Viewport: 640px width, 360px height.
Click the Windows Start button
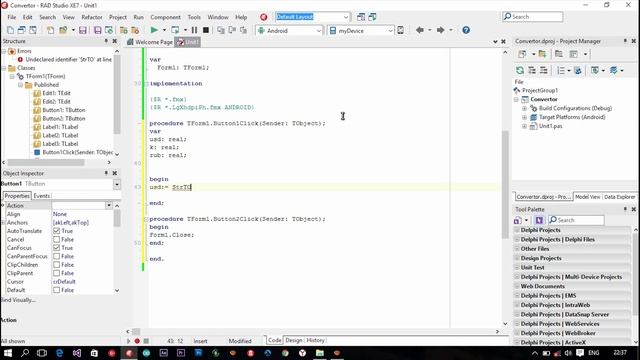click(x=8, y=353)
